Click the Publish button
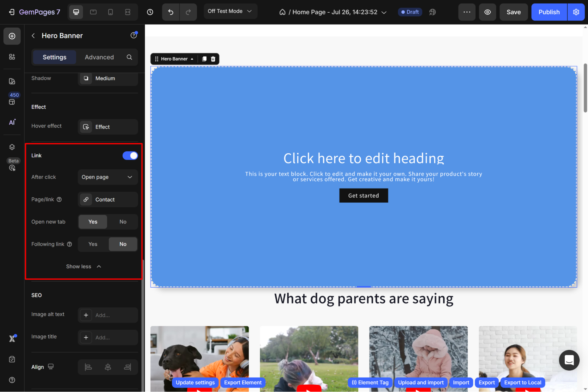Screen dimensions: 588x392 pos(549,12)
